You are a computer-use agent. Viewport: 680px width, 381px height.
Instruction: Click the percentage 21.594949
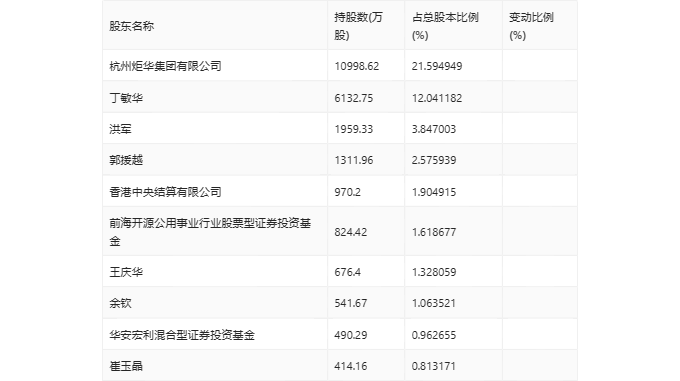pos(437,66)
